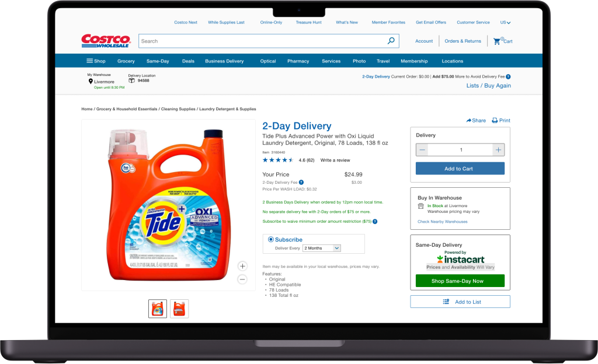Click the Print icon

[x=495, y=120]
